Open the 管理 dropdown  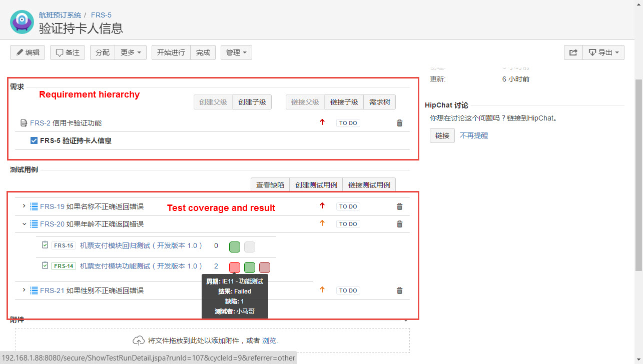(236, 52)
